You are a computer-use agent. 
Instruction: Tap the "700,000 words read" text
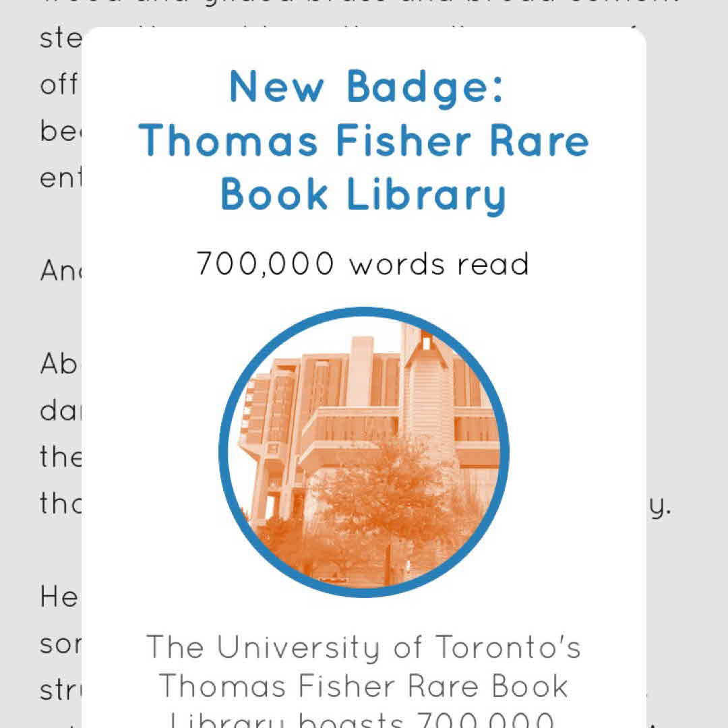(363, 264)
